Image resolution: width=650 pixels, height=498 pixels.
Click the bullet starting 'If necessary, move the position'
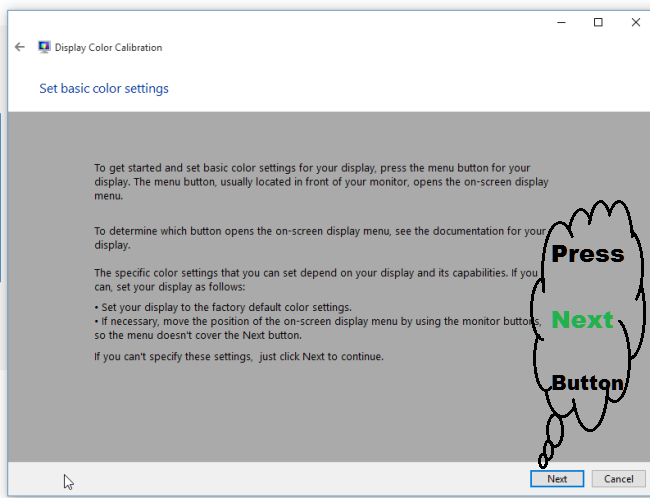(318, 328)
